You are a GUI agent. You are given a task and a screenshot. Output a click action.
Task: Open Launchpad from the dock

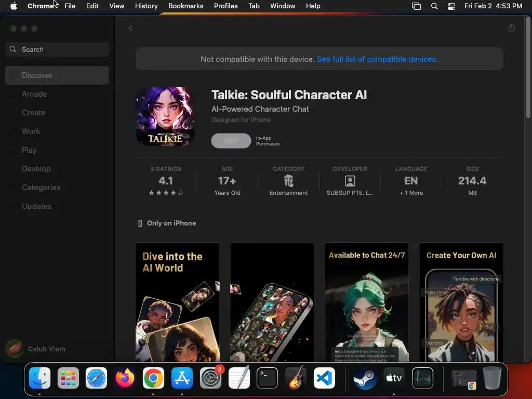(68, 378)
